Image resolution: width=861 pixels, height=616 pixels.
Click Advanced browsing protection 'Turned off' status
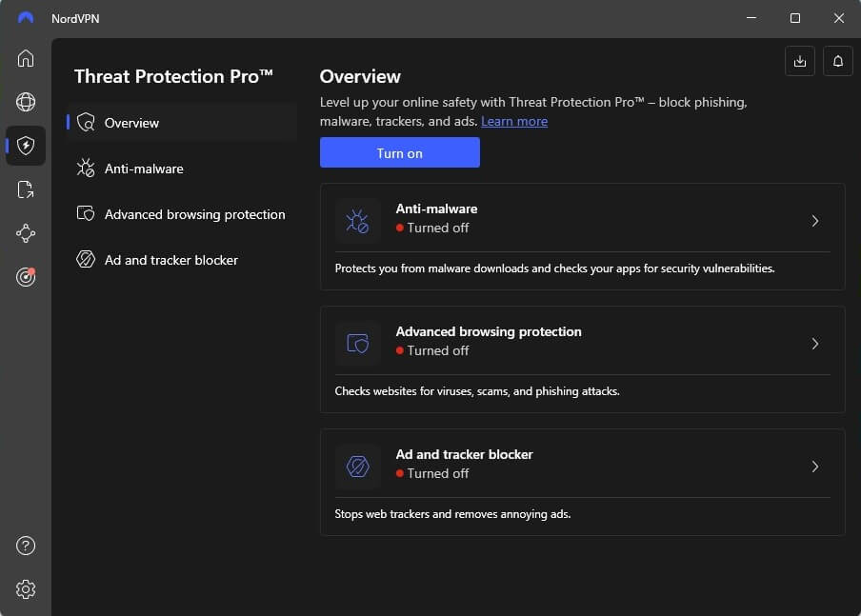[432, 350]
